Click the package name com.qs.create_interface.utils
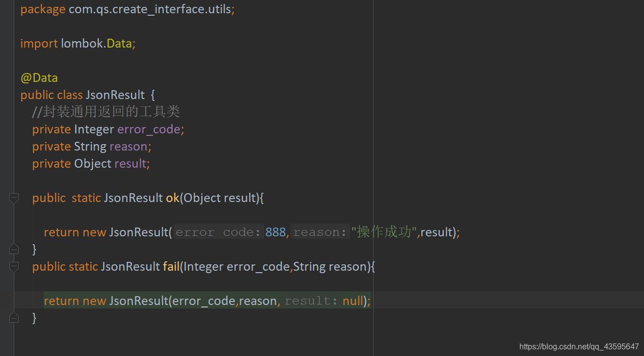The image size is (644, 356). coord(149,9)
